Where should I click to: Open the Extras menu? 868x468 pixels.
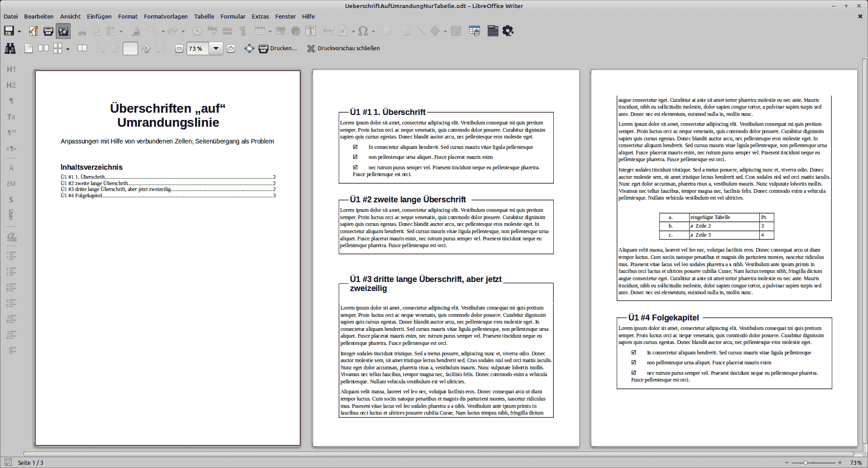[260, 16]
